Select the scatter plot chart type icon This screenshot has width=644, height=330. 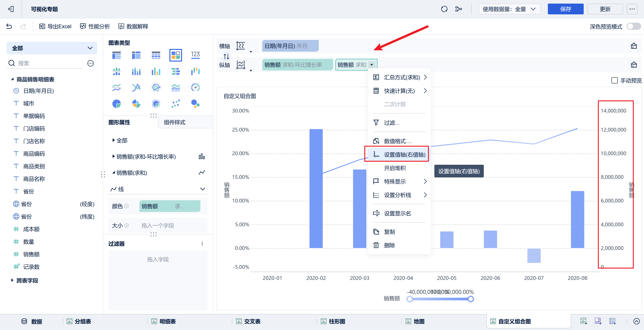click(x=176, y=104)
